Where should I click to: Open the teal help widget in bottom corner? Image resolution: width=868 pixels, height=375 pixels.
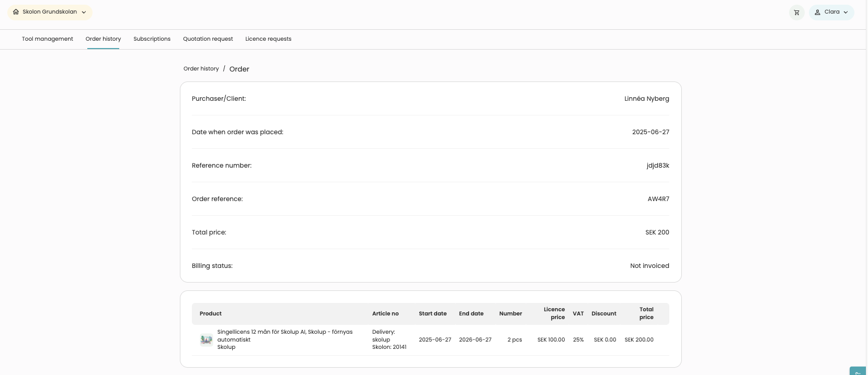click(x=858, y=371)
